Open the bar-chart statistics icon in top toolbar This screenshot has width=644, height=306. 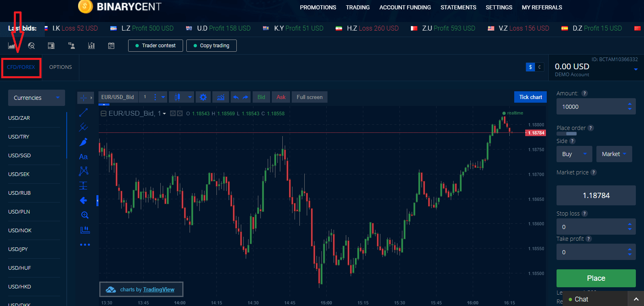click(92, 46)
